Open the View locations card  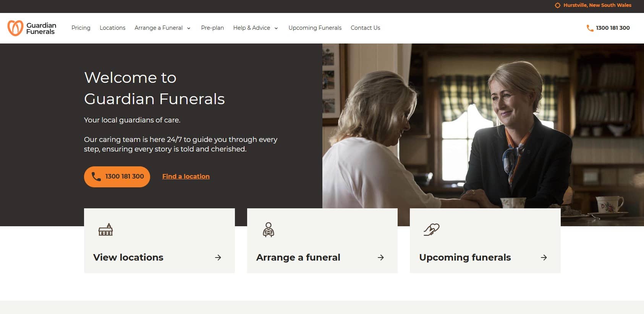click(x=159, y=241)
